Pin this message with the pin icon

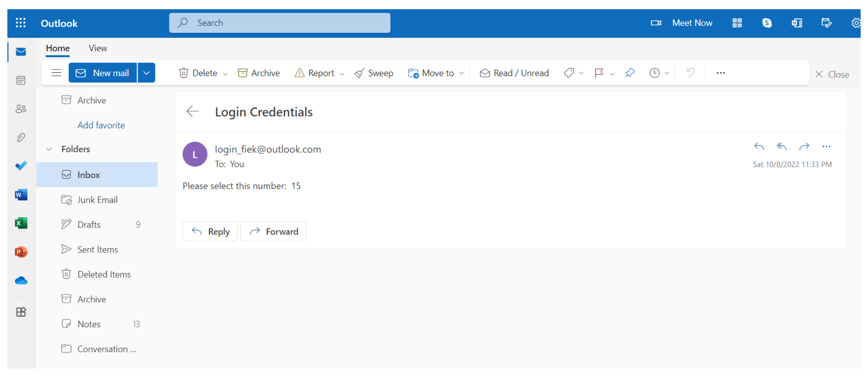point(629,73)
